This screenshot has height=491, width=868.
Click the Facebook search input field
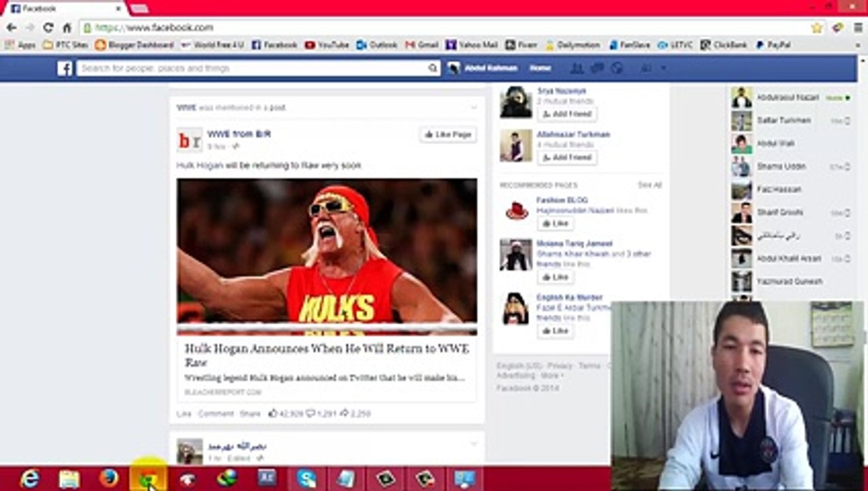[251, 68]
